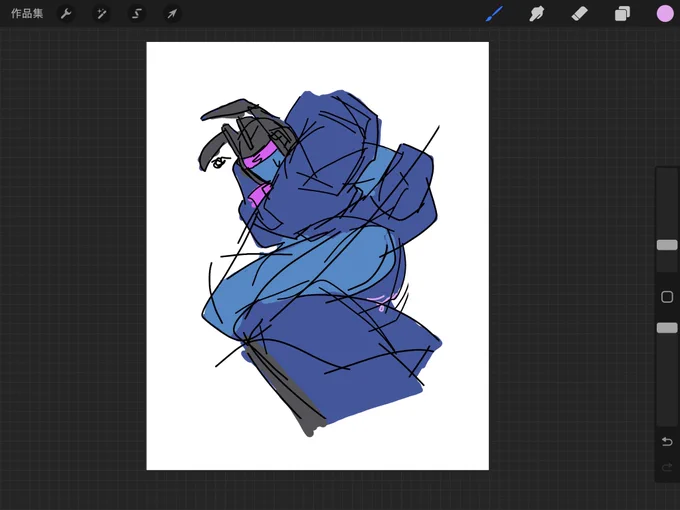Open the pink color picker
Screen dimensions: 680x510
click(664, 14)
